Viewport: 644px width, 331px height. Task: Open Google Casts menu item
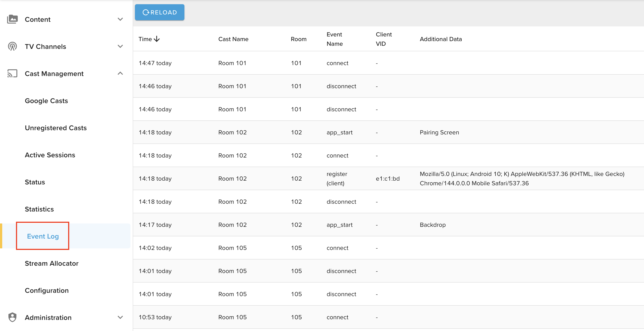click(x=46, y=101)
